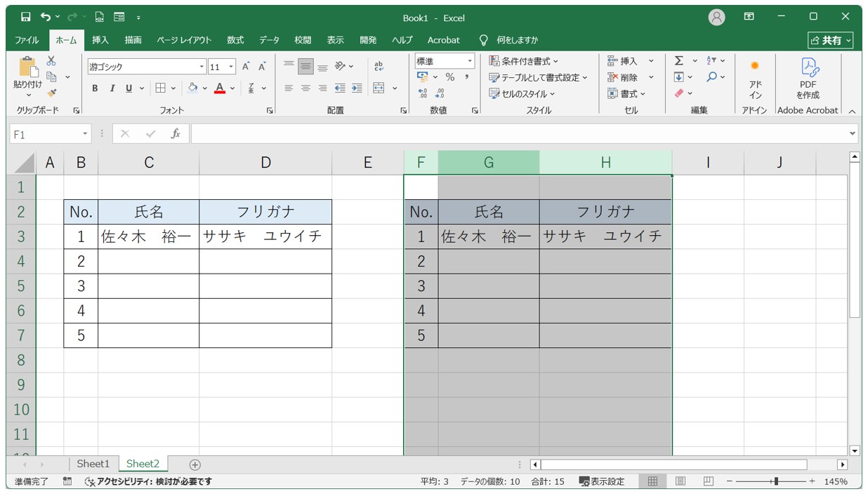Decrease the cell indent
The image size is (868, 494).
click(x=340, y=88)
